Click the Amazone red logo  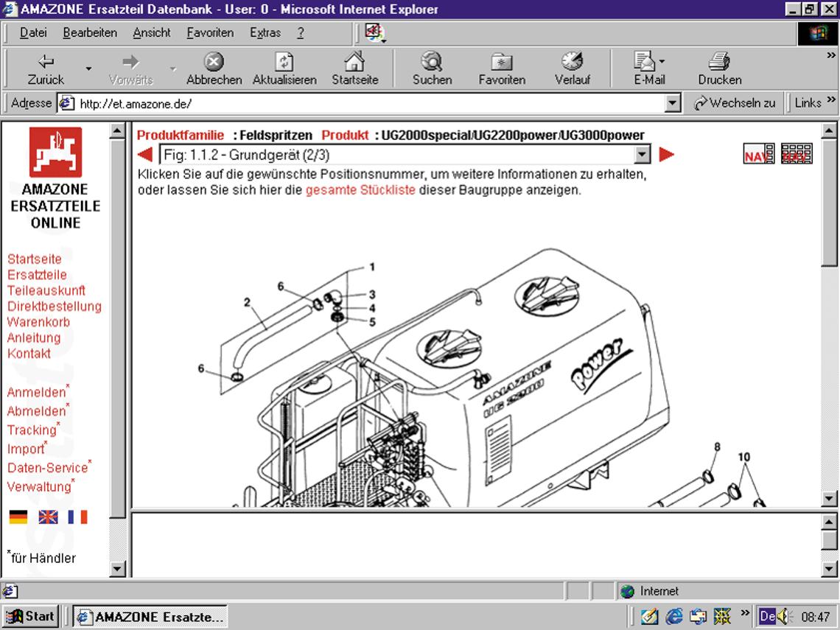56,152
